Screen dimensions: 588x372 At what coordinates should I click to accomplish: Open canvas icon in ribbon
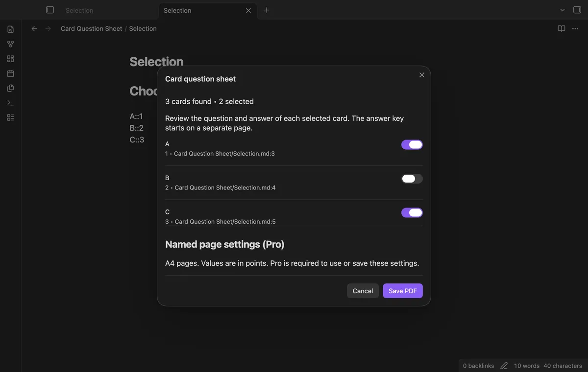pyautogui.click(x=11, y=59)
